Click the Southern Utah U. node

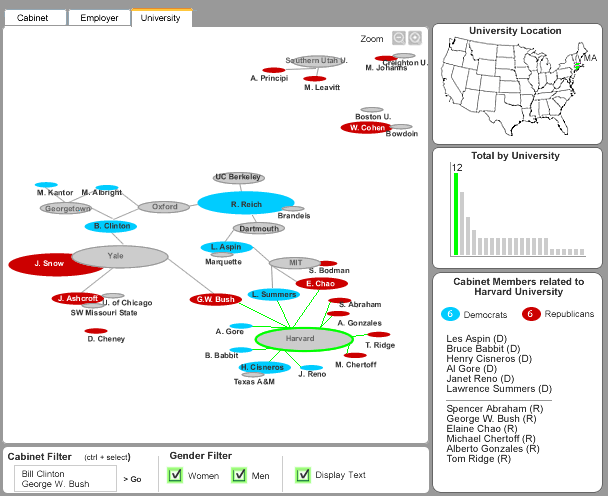pos(318,61)
